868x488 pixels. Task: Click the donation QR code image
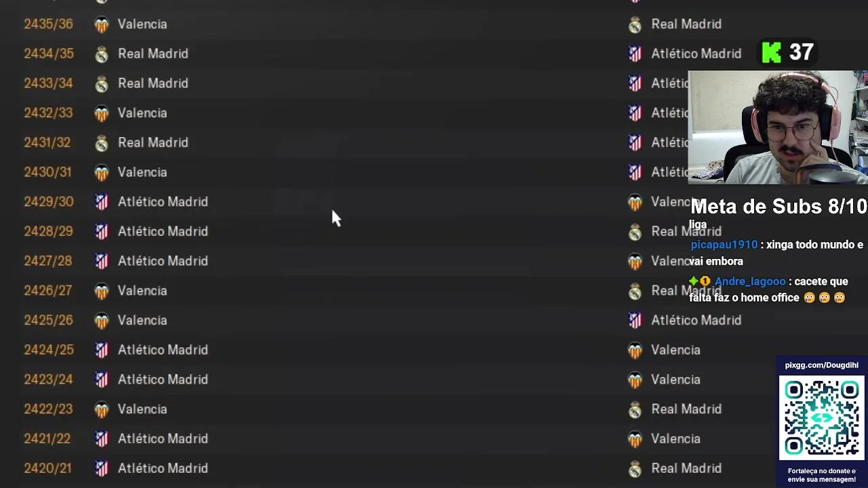click(x=822, y=418)
